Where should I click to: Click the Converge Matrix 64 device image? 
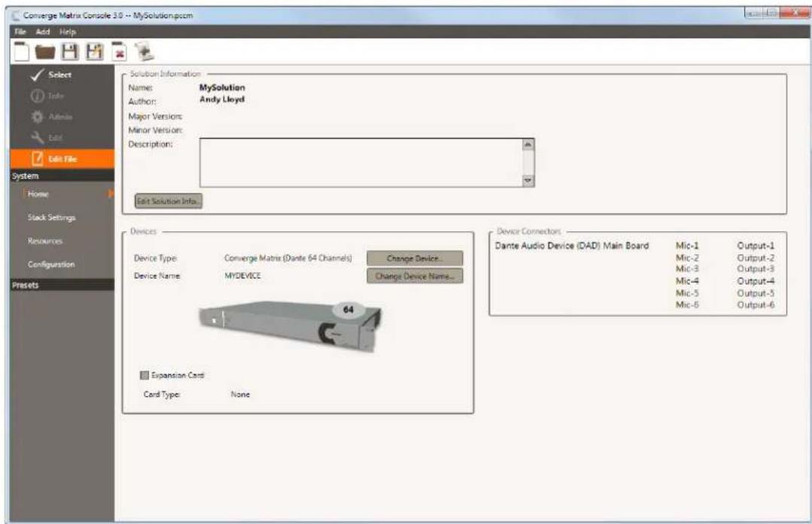tap(291, 325)
